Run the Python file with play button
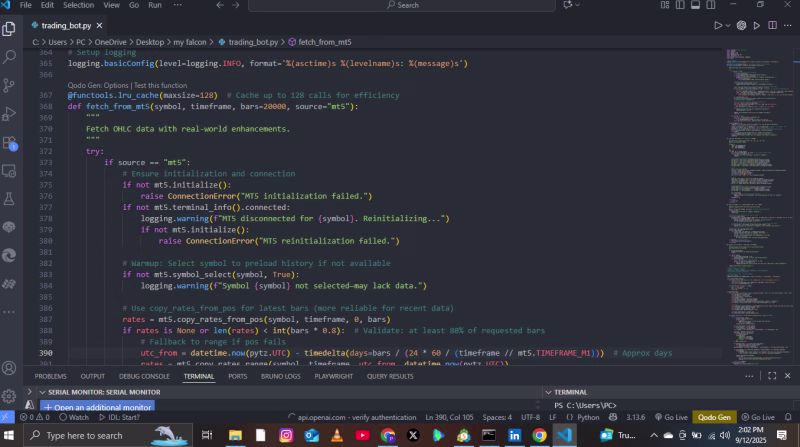This screenshot has width=800, height=447. click(x=717, y=26)
